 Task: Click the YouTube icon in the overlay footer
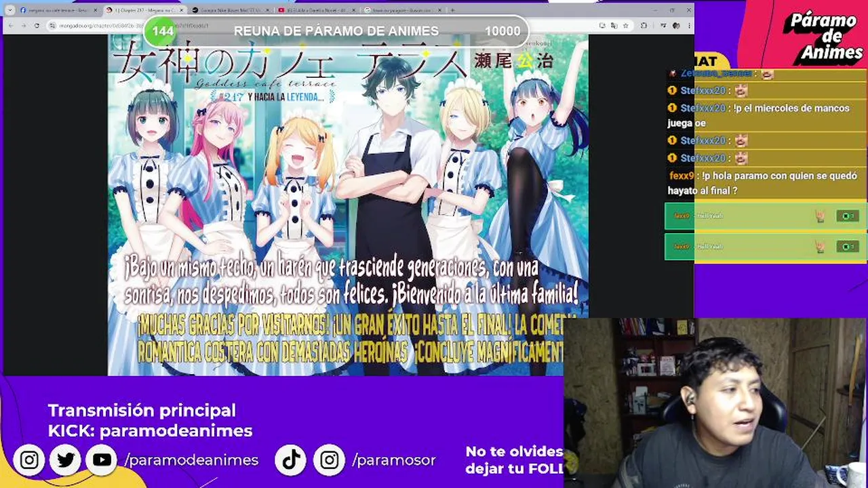102,460
